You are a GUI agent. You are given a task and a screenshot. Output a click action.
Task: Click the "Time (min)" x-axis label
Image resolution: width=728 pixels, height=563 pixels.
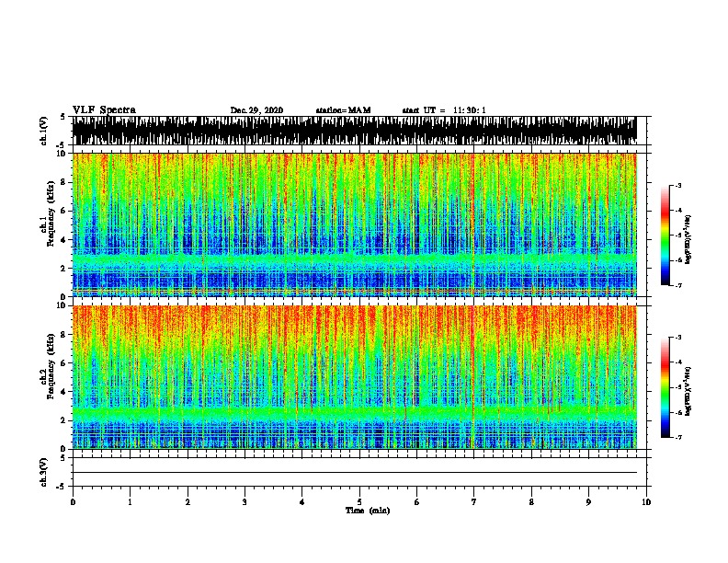tap(368, 511)
